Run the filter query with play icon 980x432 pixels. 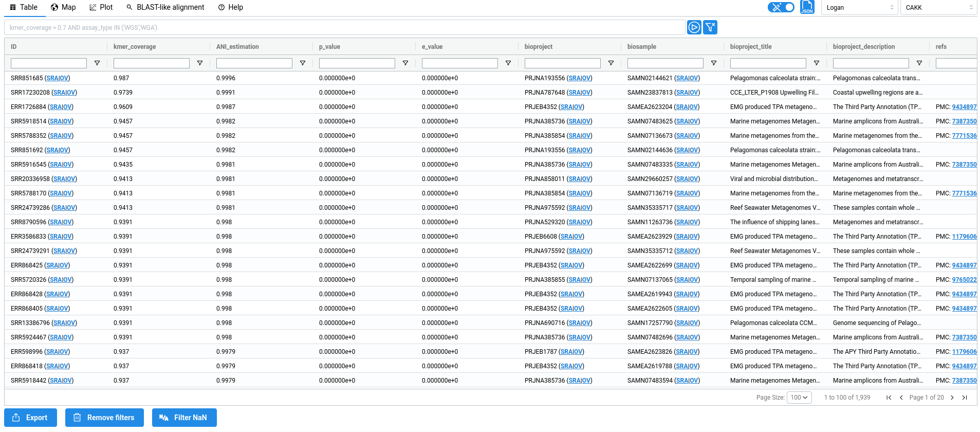(694, 27)
